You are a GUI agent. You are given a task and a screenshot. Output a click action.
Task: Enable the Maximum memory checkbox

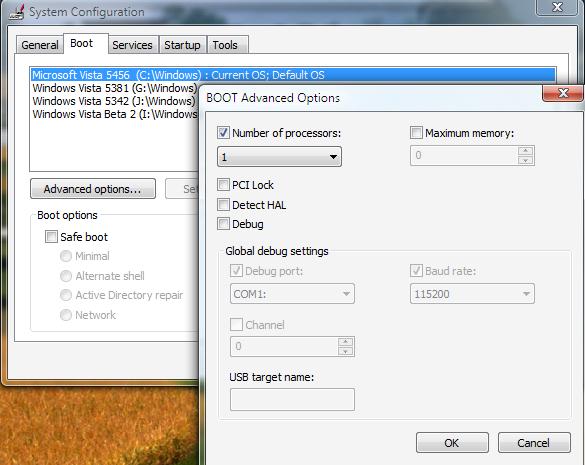[416, 133]
